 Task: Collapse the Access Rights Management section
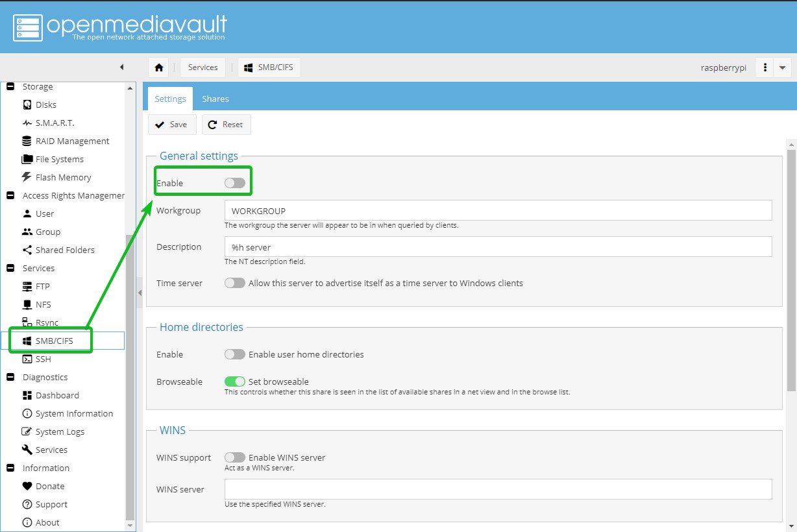[x=10, y=195]
